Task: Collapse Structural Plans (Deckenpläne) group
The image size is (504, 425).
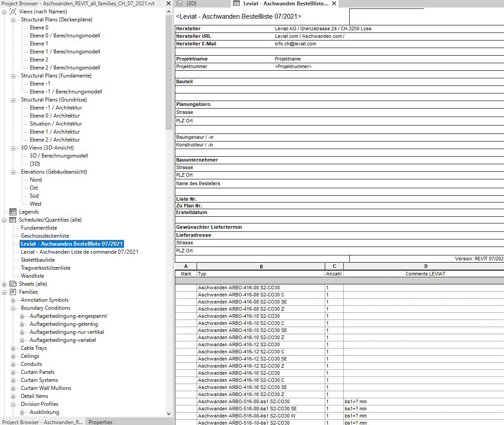Action: point(13,20)
